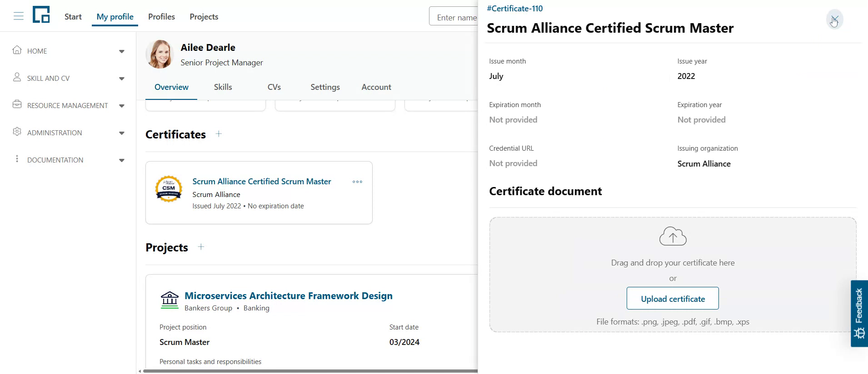Click the Administration gear icon

(17, 132)
